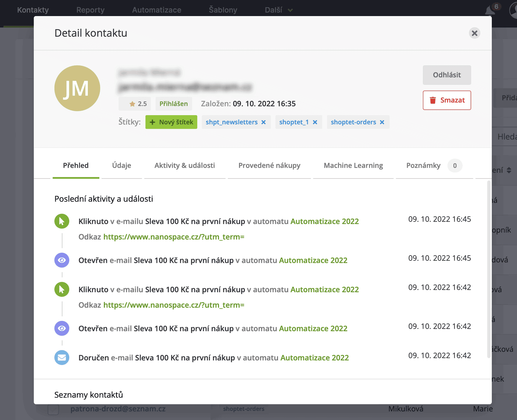Close the Detail kontaktu dialog
The image size is (517, 420).
click(x=474, y=33)
